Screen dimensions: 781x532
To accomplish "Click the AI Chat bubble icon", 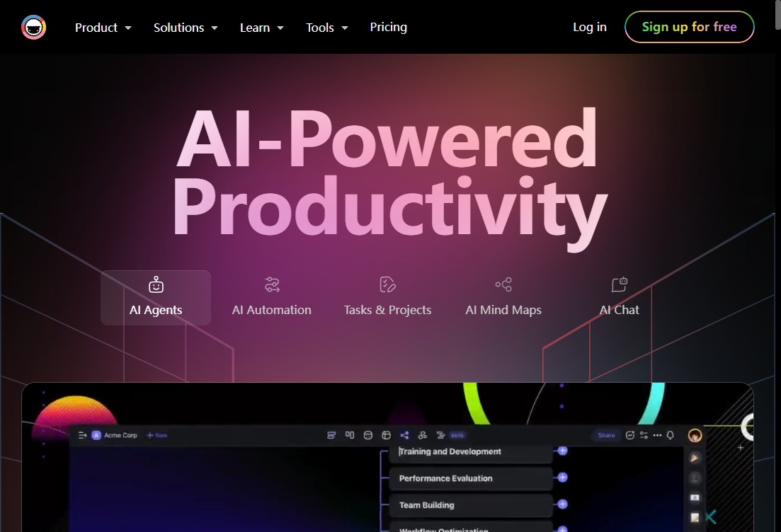I will click(620, 284).
